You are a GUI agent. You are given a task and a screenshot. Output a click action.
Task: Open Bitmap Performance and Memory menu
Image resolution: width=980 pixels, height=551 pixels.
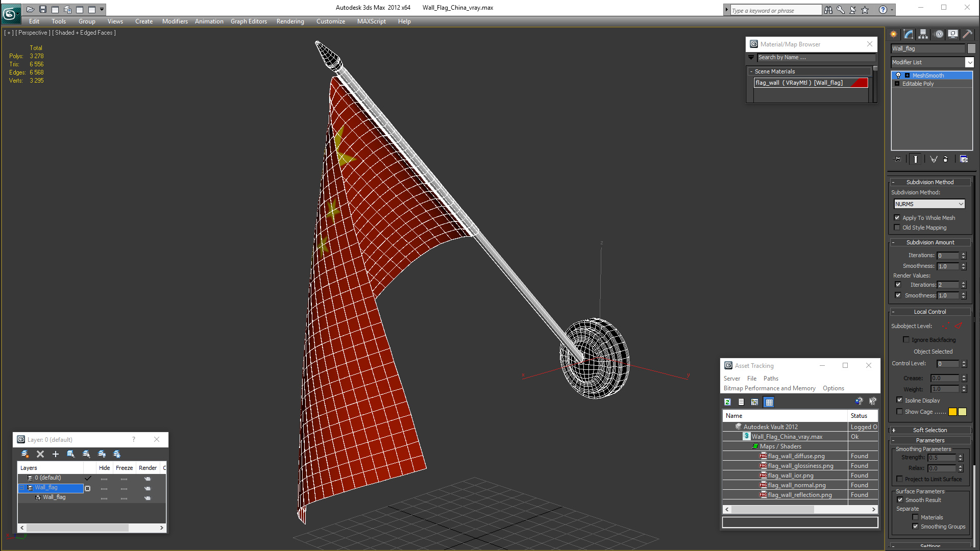point(770,388)
